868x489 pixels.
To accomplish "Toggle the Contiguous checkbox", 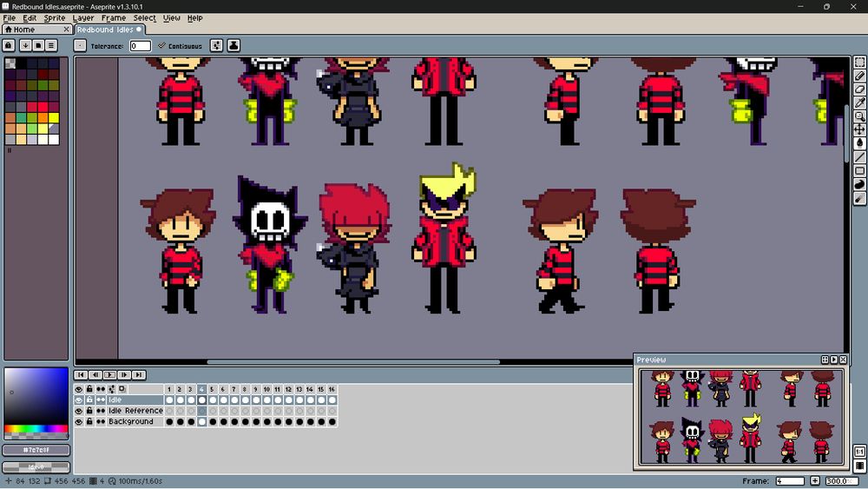I will 180,46.
